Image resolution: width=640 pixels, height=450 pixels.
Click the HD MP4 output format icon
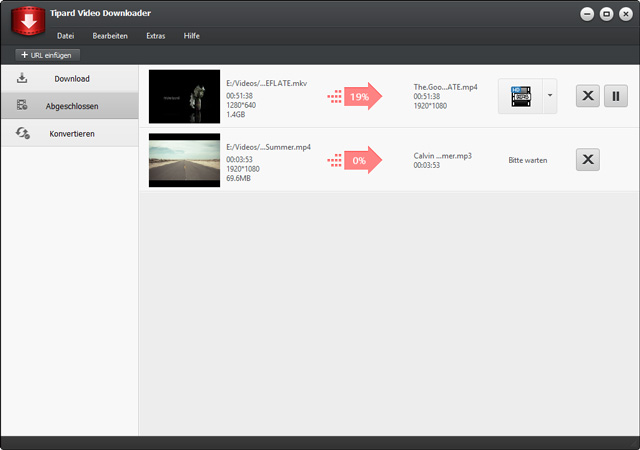[521, 96]
